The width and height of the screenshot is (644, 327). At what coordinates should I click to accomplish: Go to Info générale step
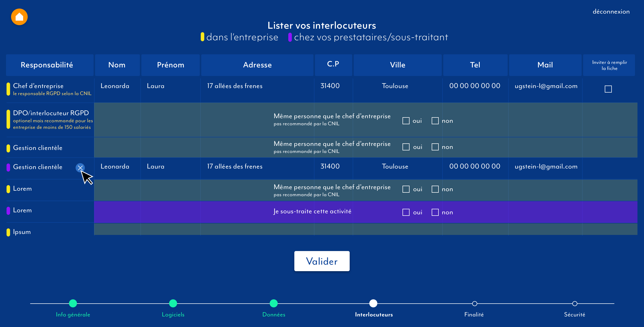73,314
